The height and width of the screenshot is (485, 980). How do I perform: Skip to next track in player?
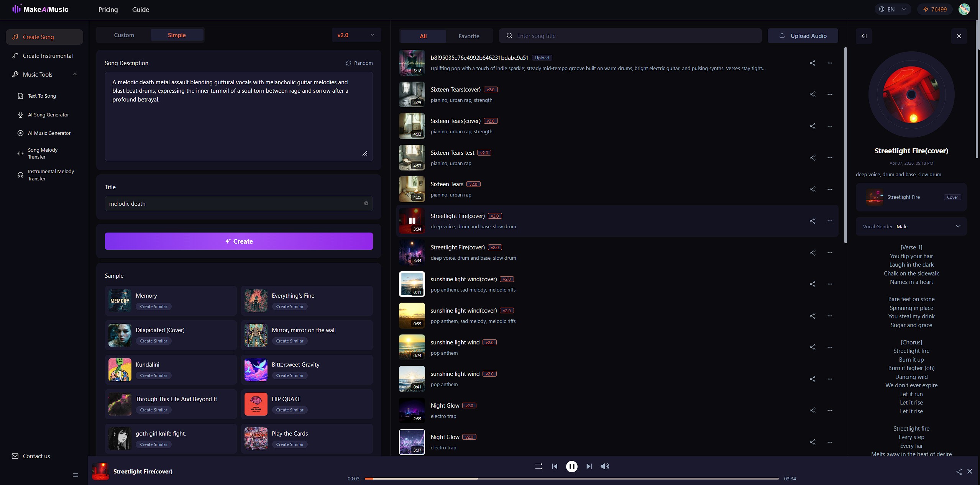pos(589,466)
